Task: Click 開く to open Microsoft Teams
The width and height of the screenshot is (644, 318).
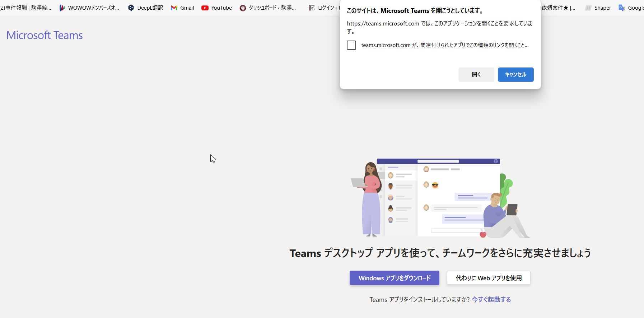Action: click(x=476, y=75)
